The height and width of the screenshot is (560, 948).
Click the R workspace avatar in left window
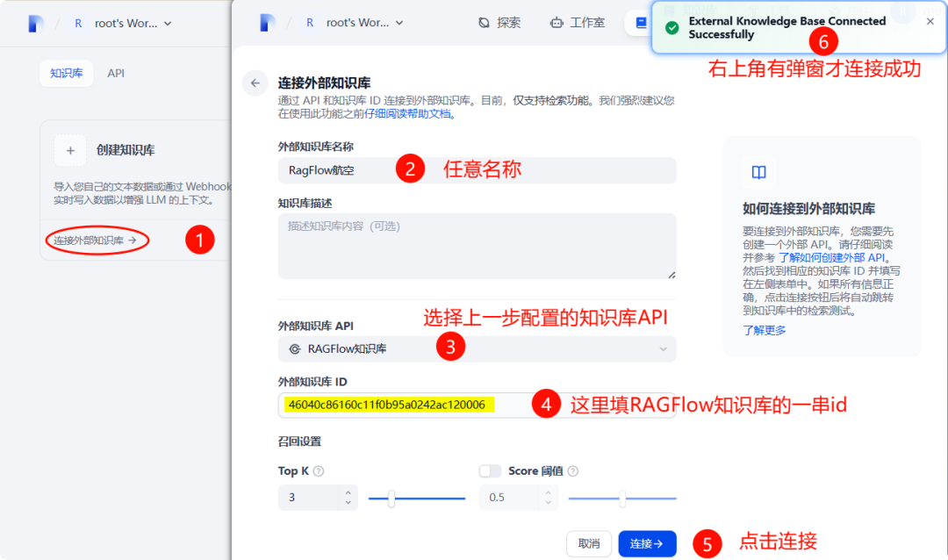coord(78,24)
